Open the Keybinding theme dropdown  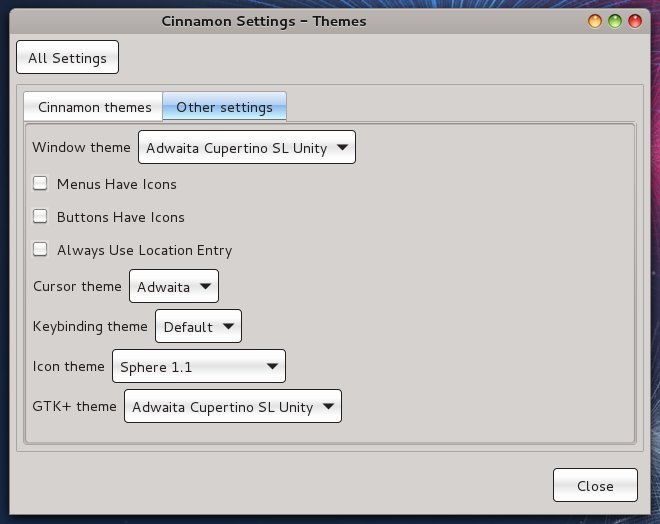click(x=198, y=326)
